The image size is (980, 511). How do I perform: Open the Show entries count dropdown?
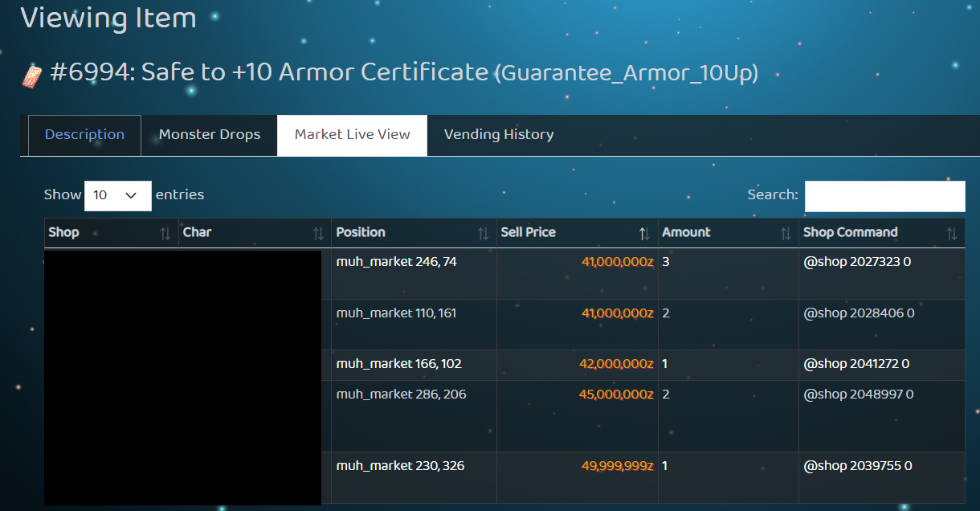117,195
